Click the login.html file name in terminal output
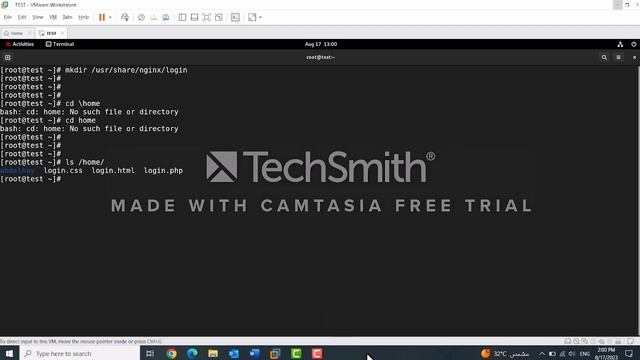 pos(113,171)
